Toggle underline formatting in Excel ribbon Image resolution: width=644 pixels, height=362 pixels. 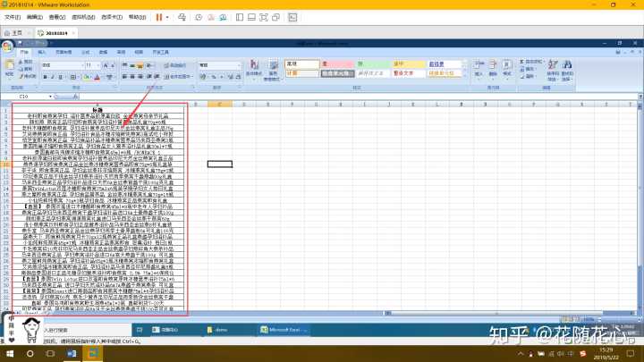click(61, 77)
